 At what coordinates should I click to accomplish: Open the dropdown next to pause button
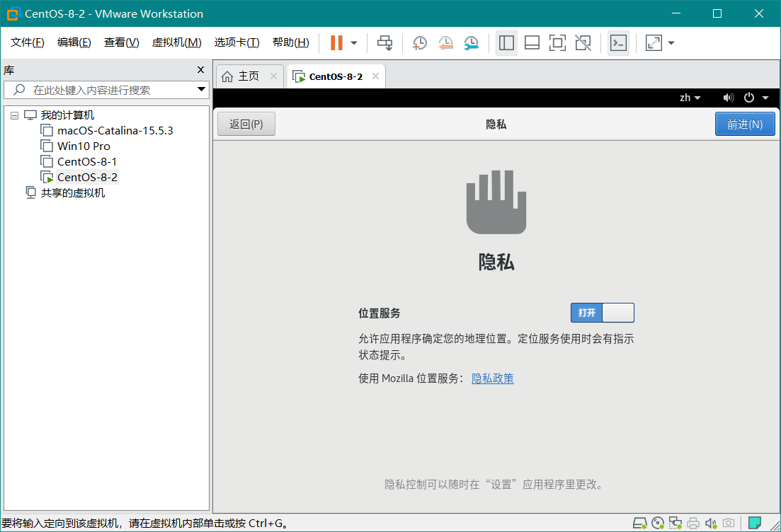[354, 43]
